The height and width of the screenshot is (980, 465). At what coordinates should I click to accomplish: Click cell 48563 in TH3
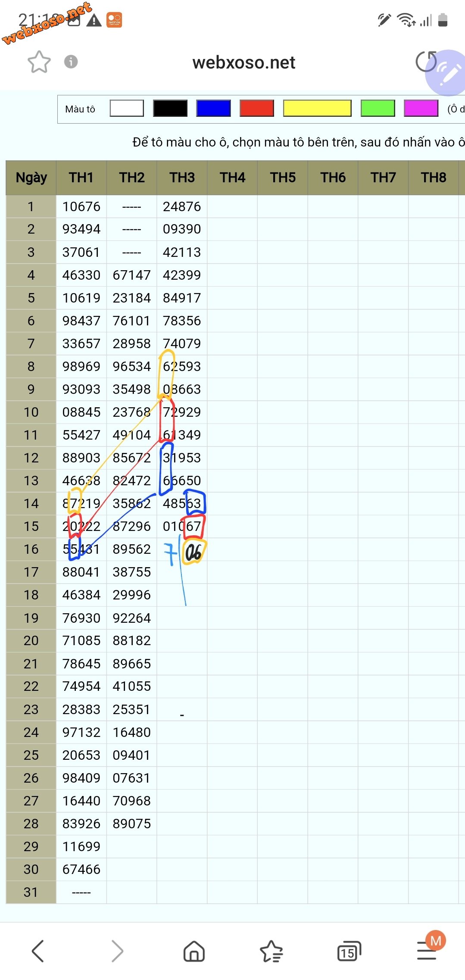click(x=182, y=503)
